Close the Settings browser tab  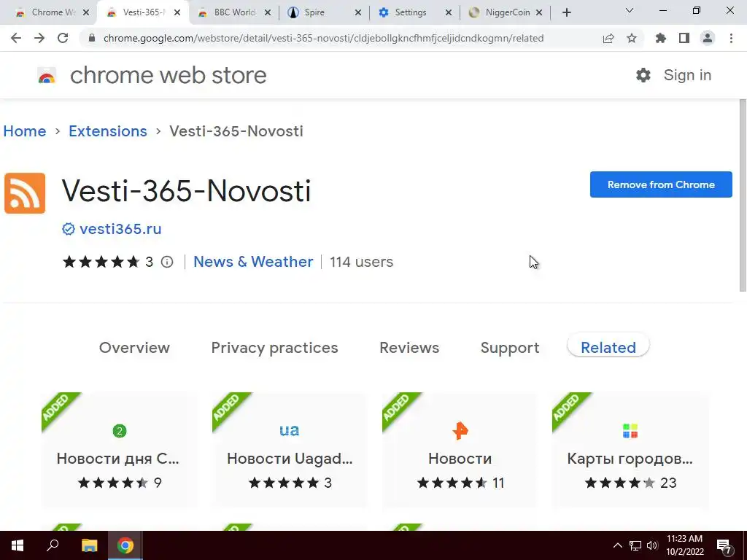click(x=449, y=13)
